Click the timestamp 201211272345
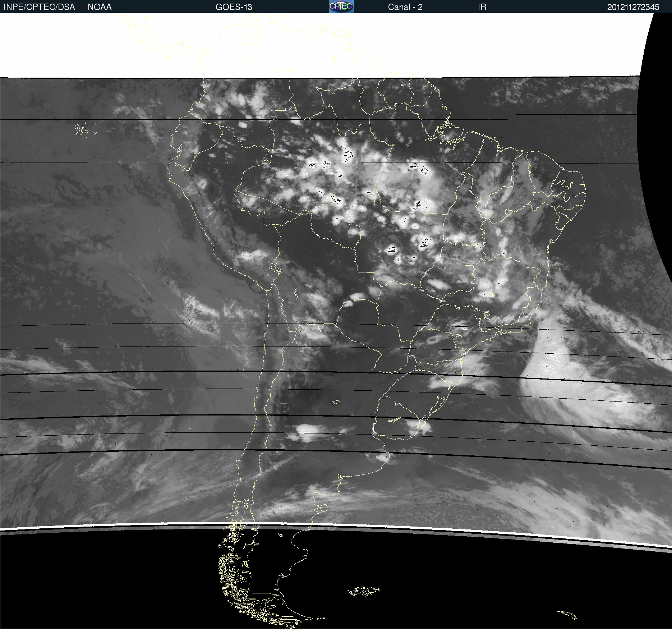This screenshot has height=629, width=672. coord(633,7)
